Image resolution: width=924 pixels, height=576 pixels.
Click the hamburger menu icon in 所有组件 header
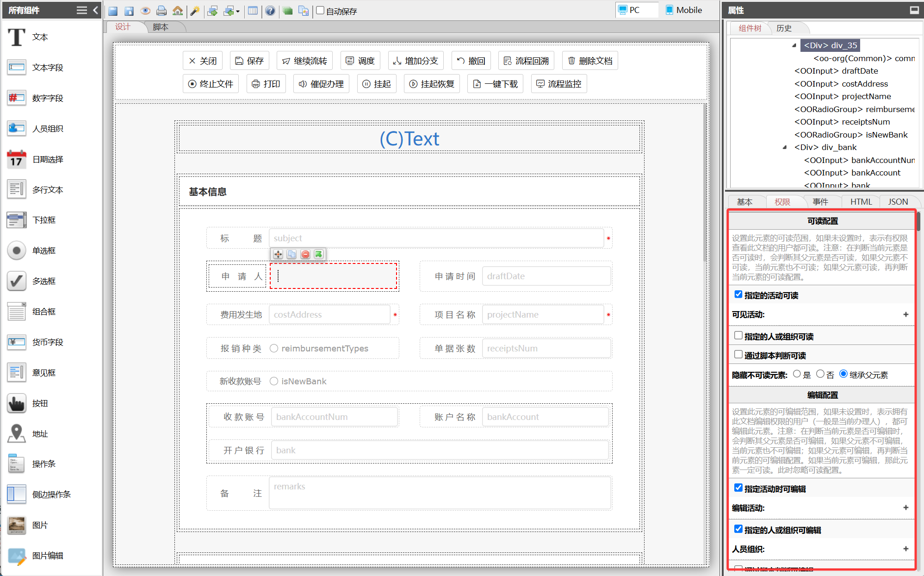pos(82,10)
